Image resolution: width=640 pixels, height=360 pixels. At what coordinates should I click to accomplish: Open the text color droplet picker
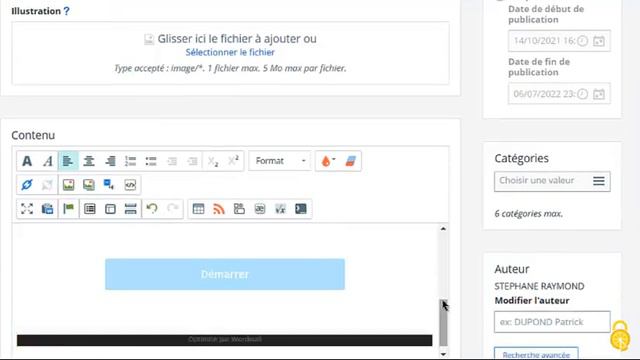click(x=328, y=161)
